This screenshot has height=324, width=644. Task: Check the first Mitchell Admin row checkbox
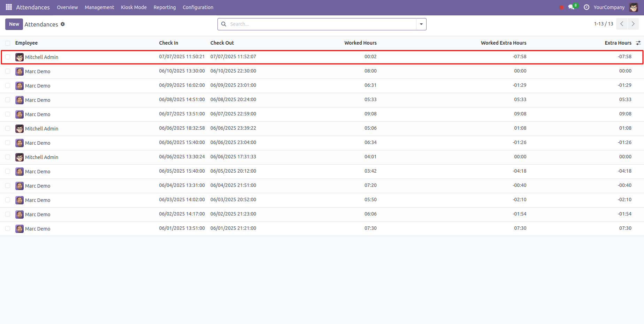[x=8, y=57]
